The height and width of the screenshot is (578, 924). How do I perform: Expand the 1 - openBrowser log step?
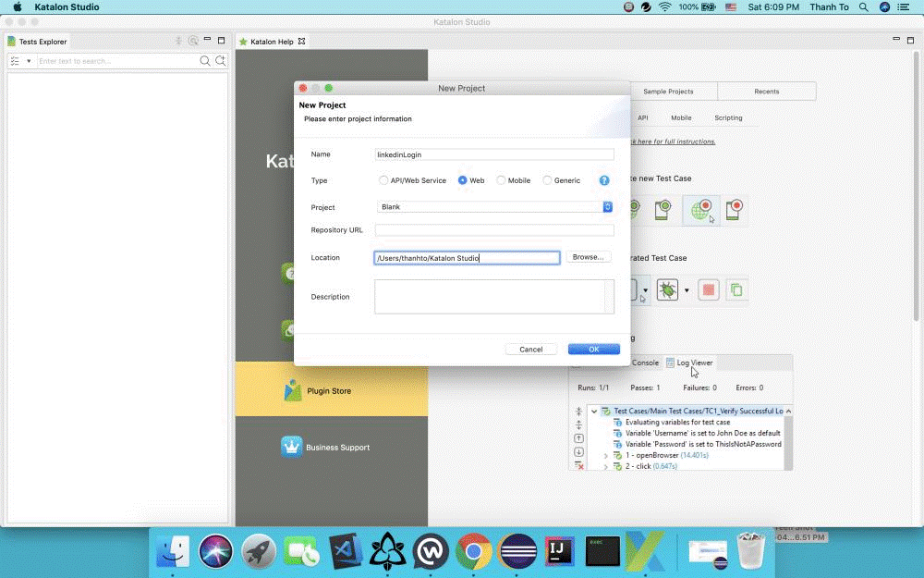pyautogui.click(x=605, y=456)
